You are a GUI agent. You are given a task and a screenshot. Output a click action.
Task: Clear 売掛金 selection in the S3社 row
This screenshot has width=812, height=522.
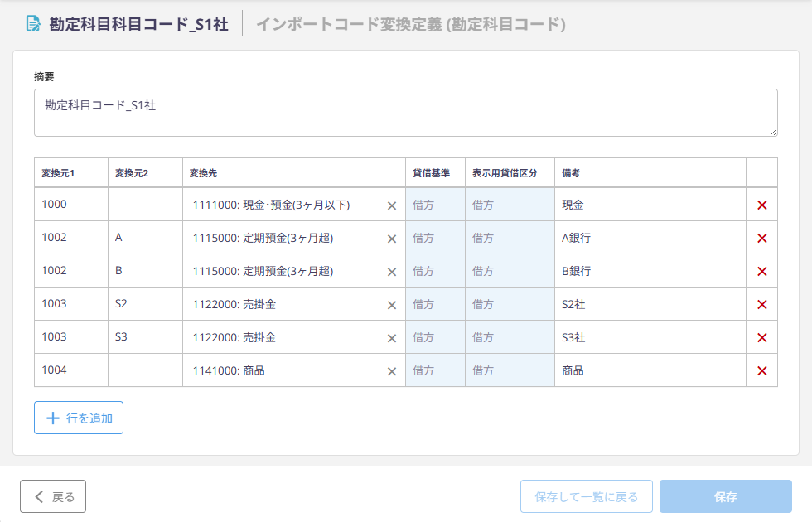pyautogui.click(x=391, y=338)
